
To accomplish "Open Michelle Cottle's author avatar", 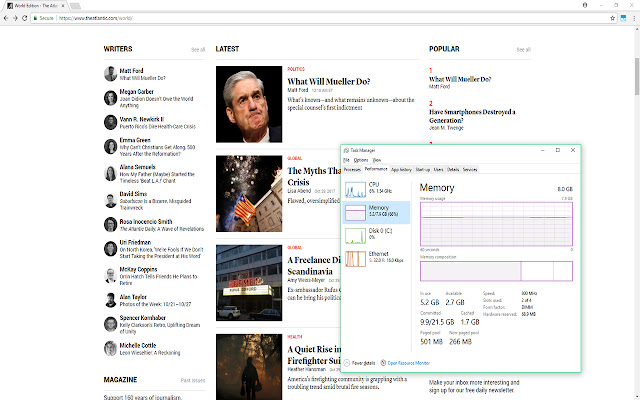I will (x=110, y=349).
